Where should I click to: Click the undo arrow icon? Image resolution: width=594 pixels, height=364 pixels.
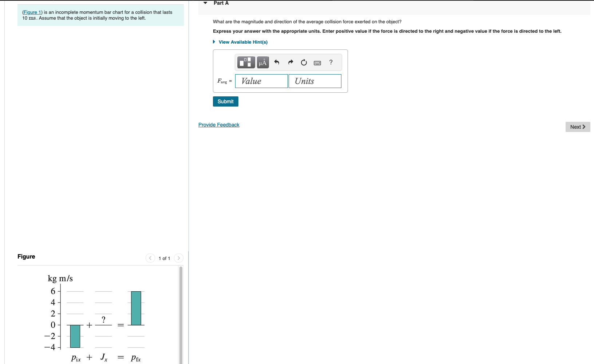point(277,63)
